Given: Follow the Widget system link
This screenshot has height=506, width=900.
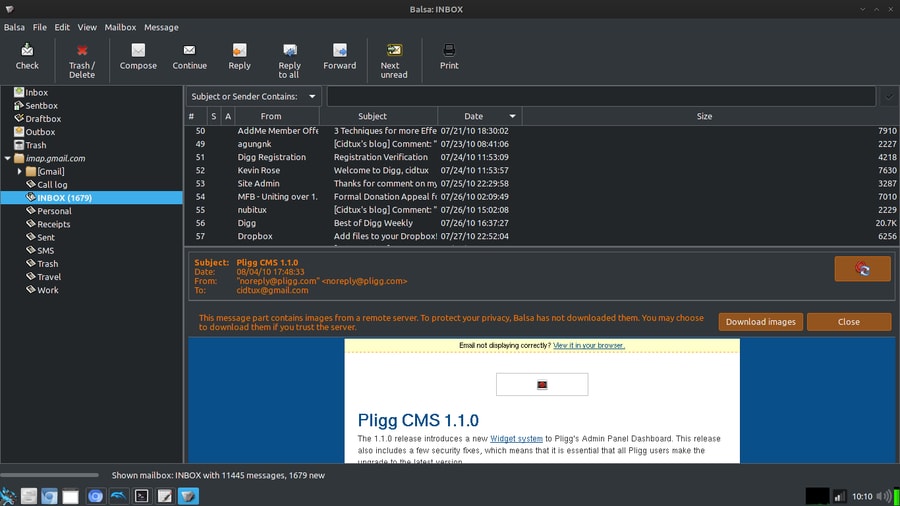Looking at the screenshot, I should pyautogui.click(x=516, y=438).
